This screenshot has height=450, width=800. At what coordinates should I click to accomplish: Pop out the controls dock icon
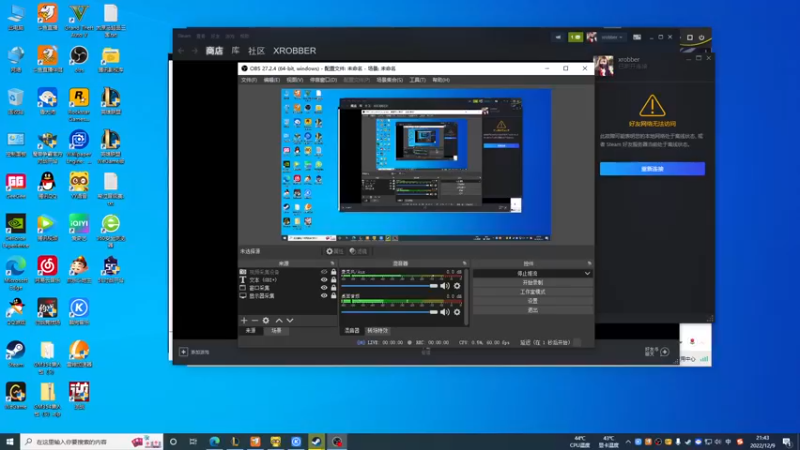coord(589,264)
